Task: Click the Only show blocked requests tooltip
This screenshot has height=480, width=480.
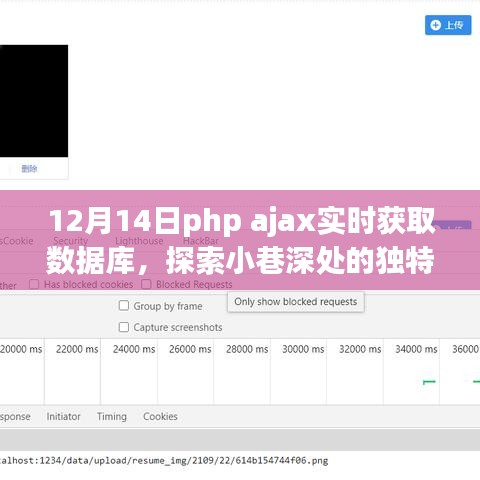Action: [296, 302]
